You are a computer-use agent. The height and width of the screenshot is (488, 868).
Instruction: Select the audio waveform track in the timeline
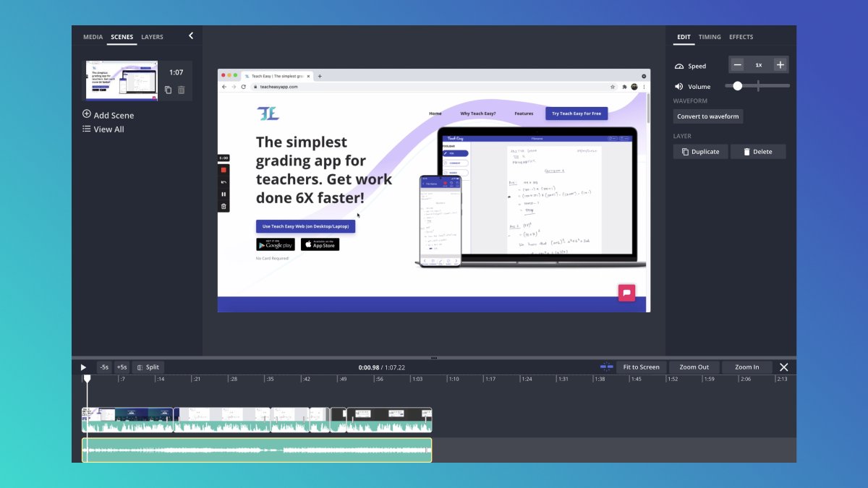click(258, 449)
